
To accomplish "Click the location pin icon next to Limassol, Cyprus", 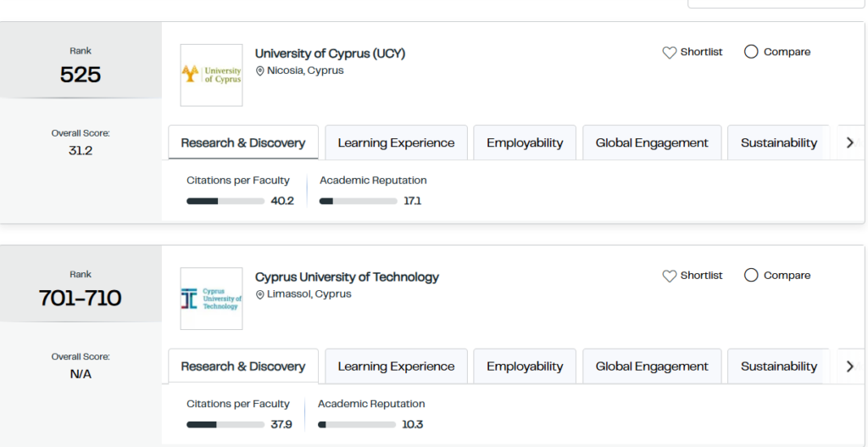I will tap(259, 294).
